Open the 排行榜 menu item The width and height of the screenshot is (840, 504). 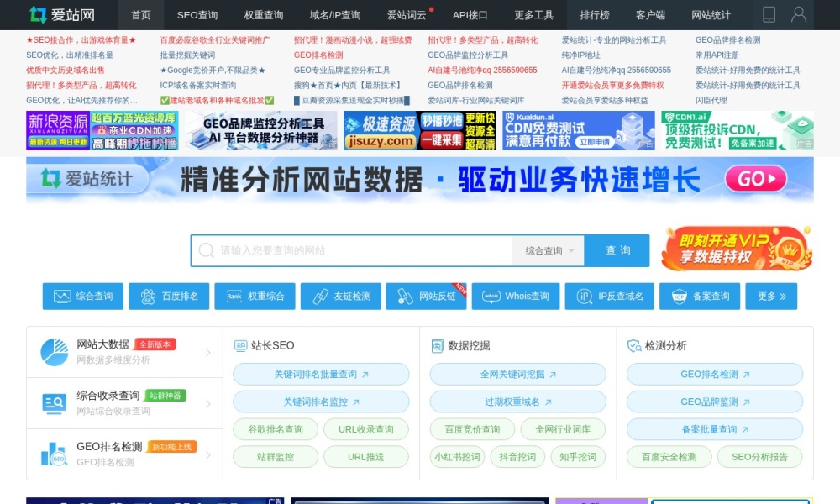click(x=595, y=15)
